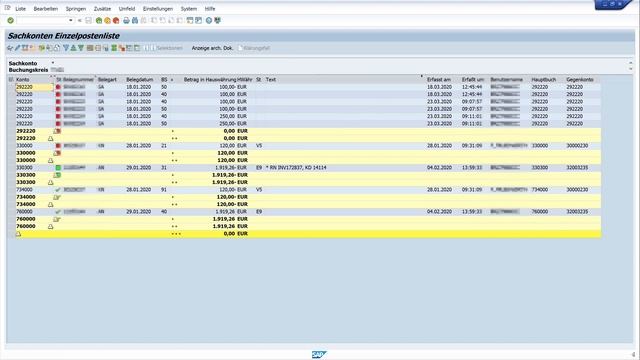
Task: Click the grand total amount 0,00 EUR in bottom row
Action: click(x=236, y=234)
